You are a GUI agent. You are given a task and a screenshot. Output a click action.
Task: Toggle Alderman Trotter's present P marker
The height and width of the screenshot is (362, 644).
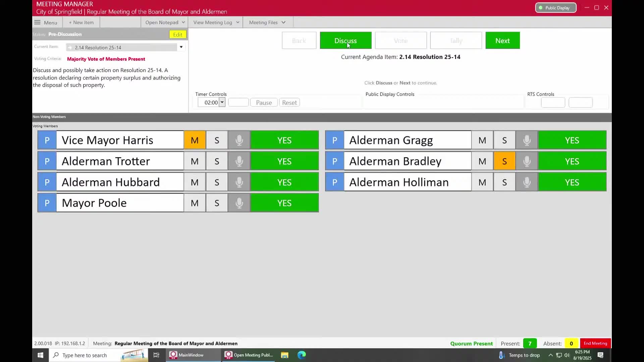(x=47, y=161)
